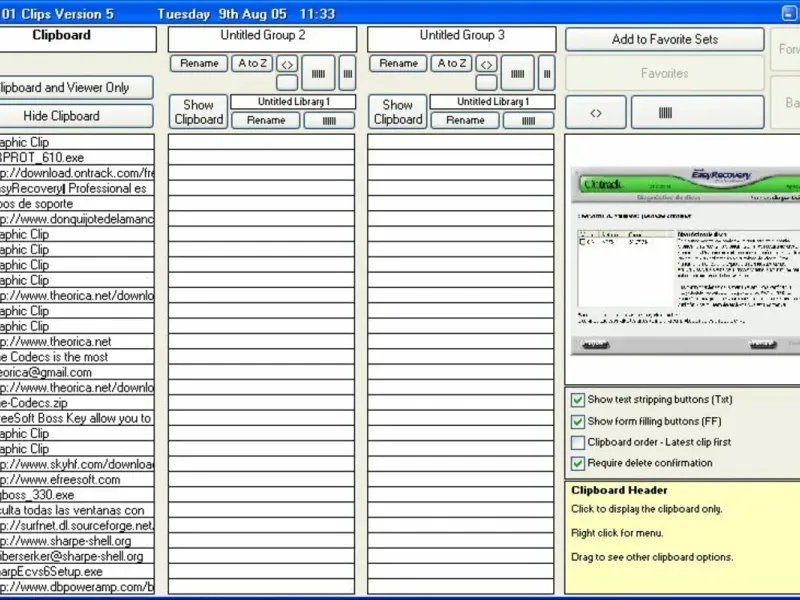Screen dimensions: 800x600
Task: Select the download.ontrack.com clip
Action: (x=77, y=173)
